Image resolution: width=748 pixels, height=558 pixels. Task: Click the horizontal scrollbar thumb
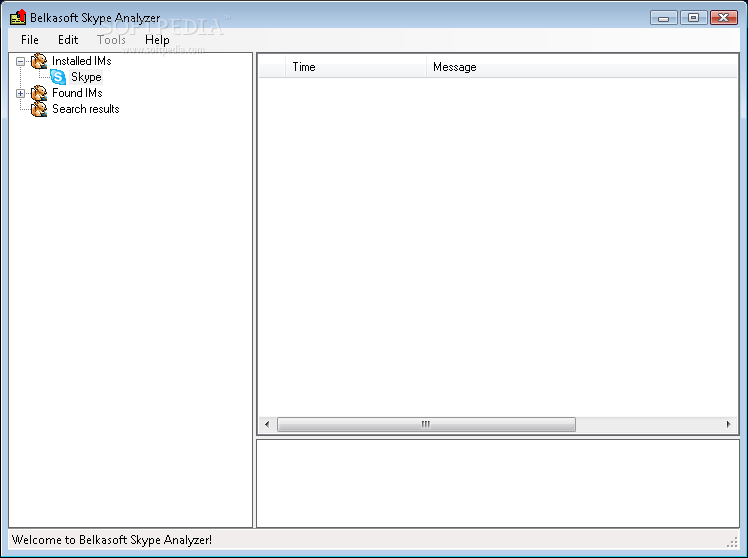point(426,424)
